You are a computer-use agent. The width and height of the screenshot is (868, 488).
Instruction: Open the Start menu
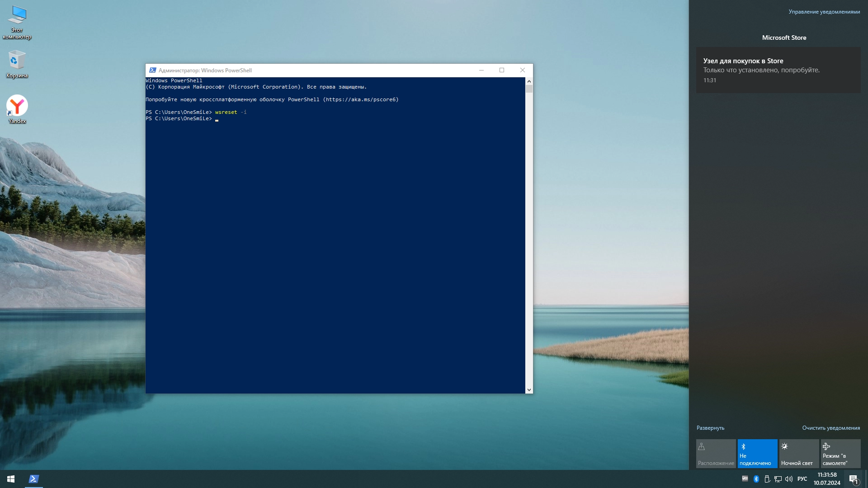pyautogui.click(x=10, y=479)
